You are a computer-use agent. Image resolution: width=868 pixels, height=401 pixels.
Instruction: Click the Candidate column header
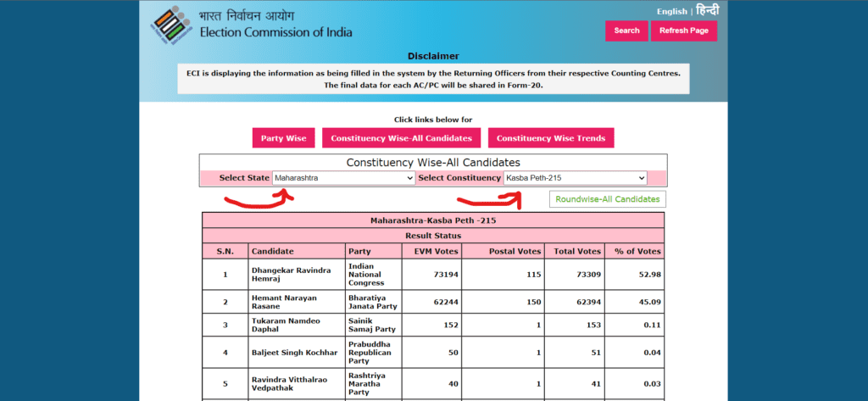pos(297,251)
